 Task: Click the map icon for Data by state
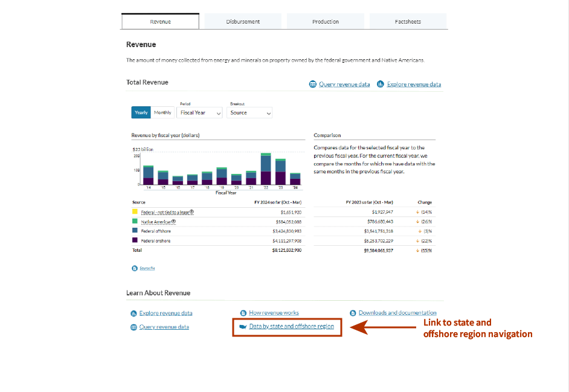(x=243, y=327)
